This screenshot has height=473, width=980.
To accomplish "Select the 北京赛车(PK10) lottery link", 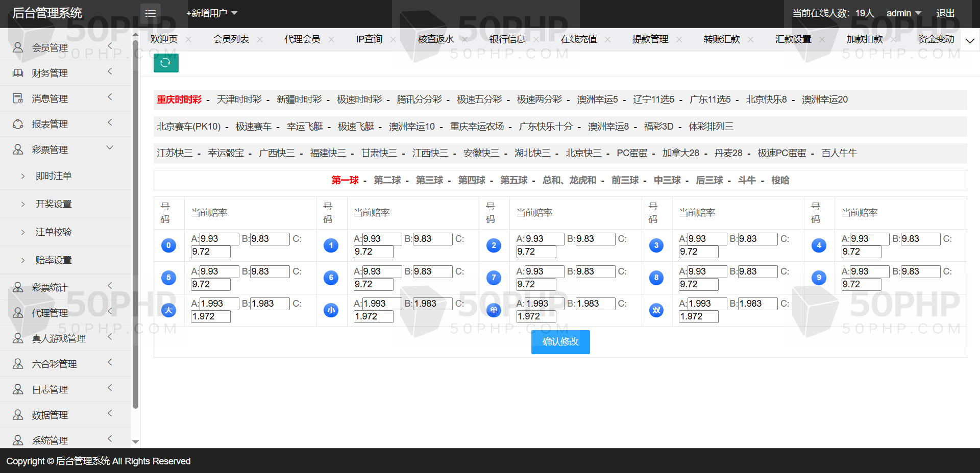I will click(x=188, y=127).
